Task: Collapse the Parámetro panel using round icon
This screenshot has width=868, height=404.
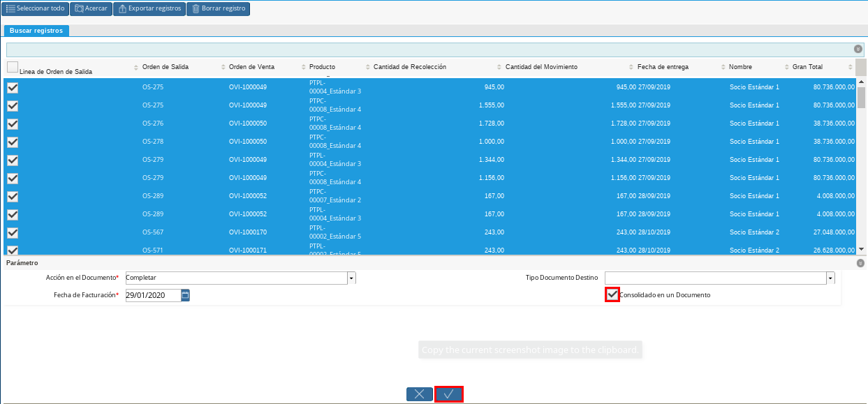Action: point(860,263)
